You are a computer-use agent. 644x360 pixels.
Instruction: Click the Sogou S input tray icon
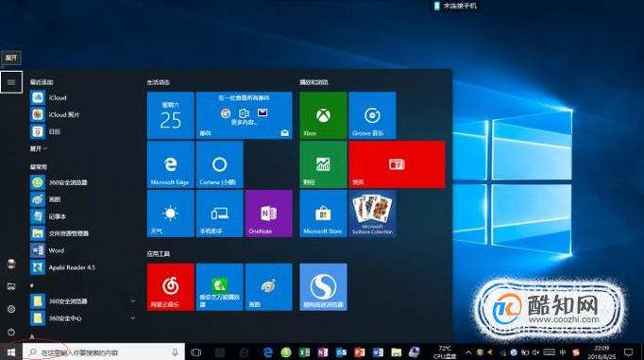576,352
